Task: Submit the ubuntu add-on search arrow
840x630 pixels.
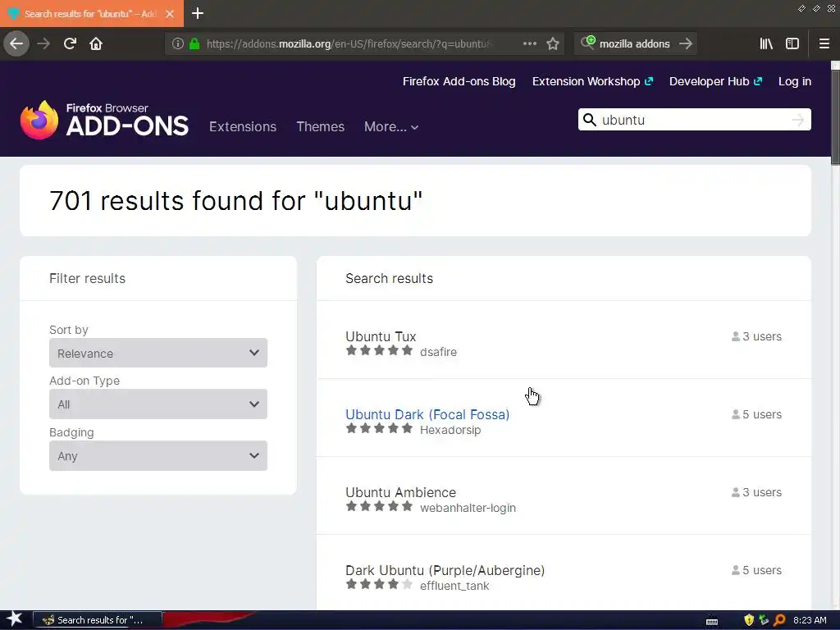Action: point(797,120)
